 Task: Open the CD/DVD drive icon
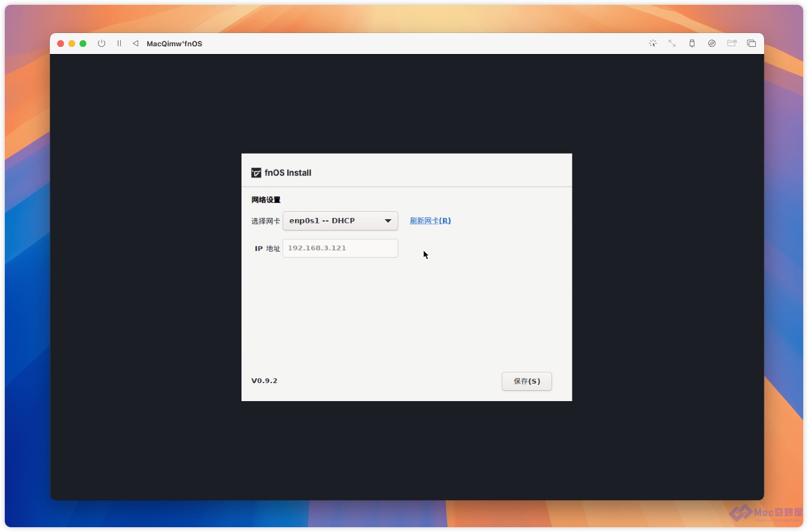(712, 43)
